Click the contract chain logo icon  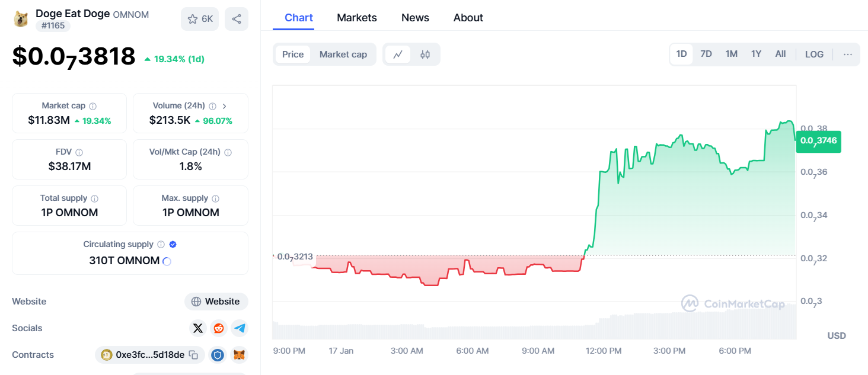[107, 355]
